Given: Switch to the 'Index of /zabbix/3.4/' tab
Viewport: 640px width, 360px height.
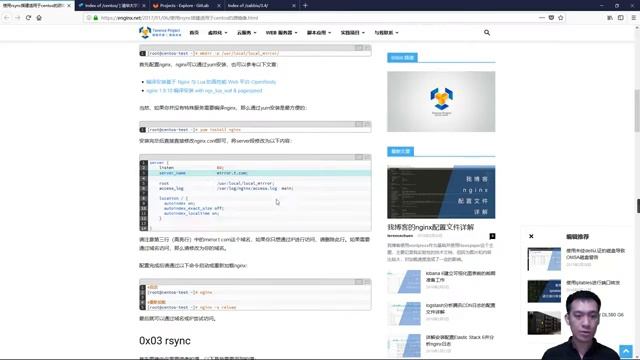Looking at the screenshot, I should (x=260, y=6).
